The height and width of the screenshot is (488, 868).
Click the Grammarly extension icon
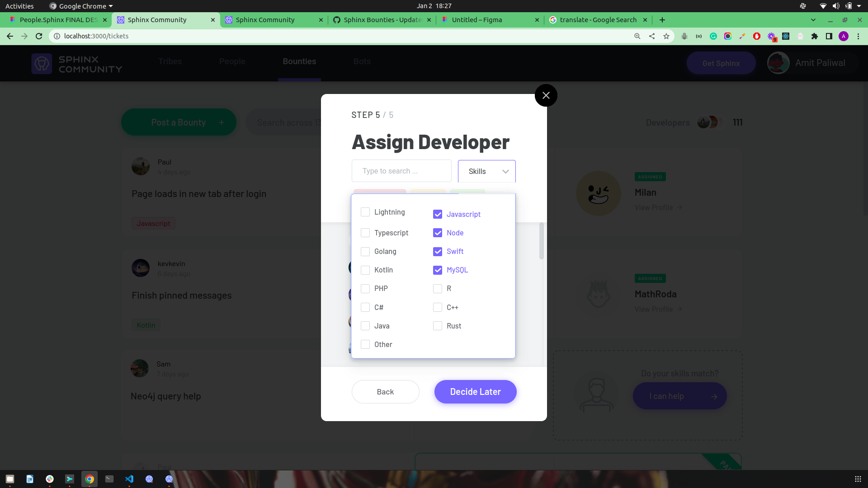713,36
